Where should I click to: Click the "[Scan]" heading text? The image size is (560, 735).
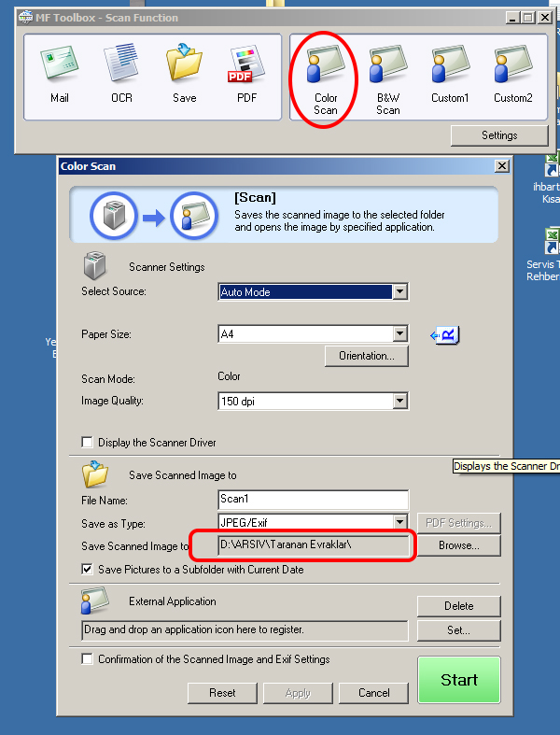(x=255, y=197)
